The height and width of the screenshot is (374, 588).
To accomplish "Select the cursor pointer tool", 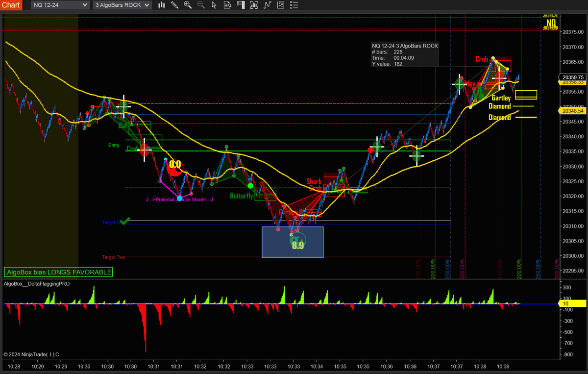I will (214, 5).
